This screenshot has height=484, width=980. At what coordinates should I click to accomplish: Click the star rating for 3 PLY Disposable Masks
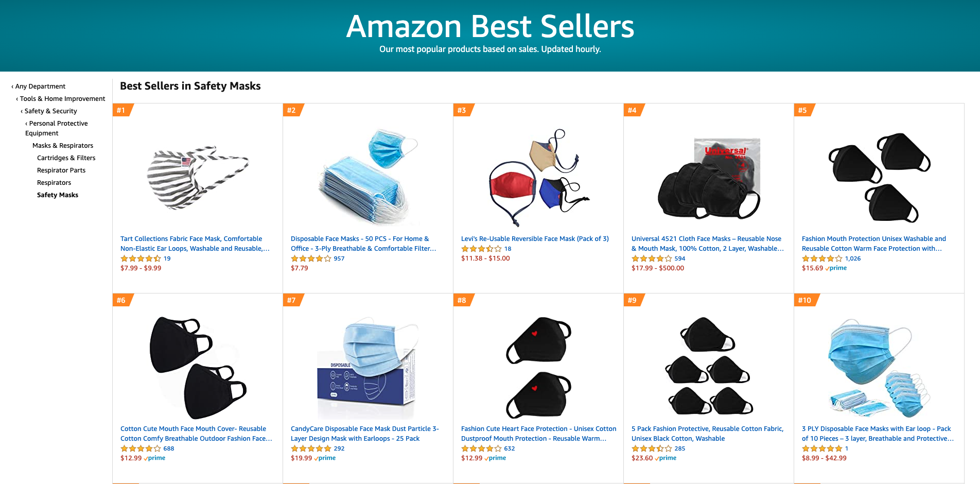[822, 448]
